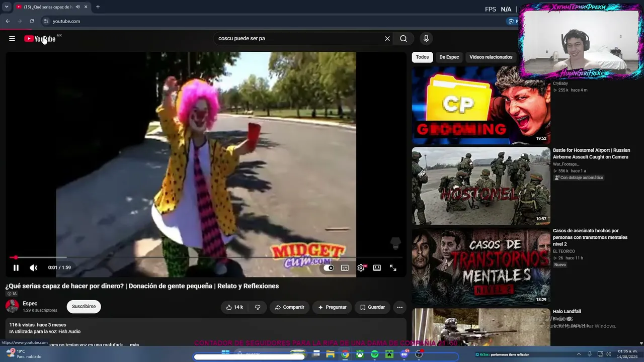
Task: Click the video timestamp 0:01 / 1:59
Action: point(59,268)
